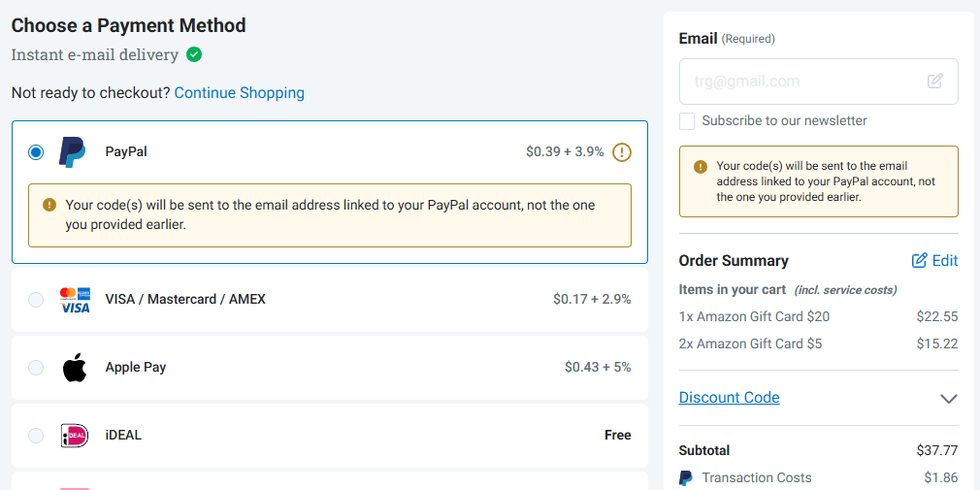The width and height of the screenshot is (980, 490).
Task: Click the PayPal payment method label
Action: click(126, 152)
